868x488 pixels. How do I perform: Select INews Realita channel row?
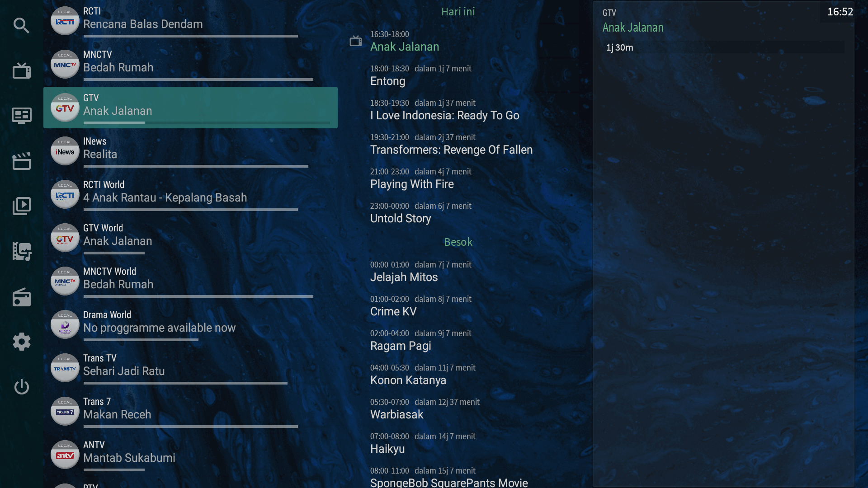190,151
